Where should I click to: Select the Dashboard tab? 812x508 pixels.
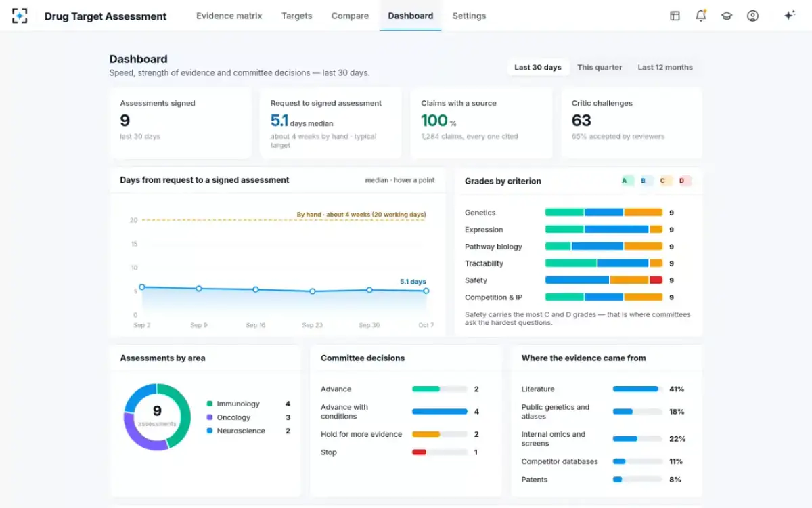411,16
